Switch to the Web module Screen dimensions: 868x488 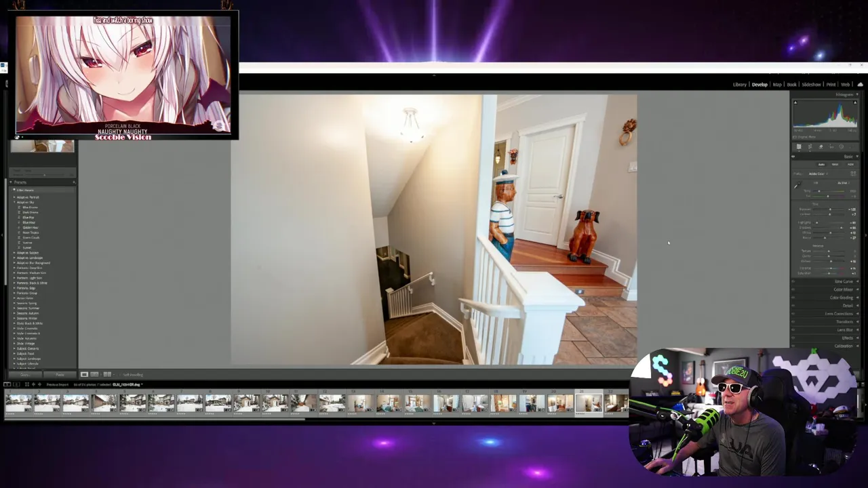click(845, 85)
